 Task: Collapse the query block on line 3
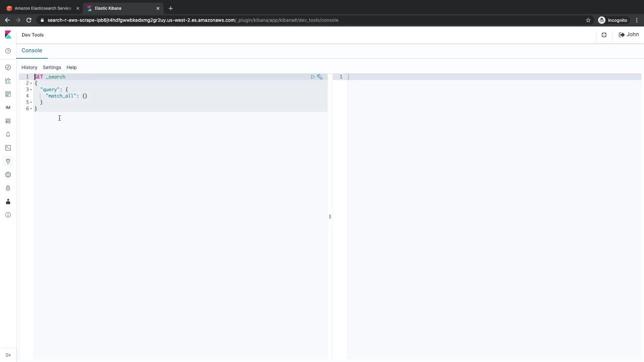31,89
